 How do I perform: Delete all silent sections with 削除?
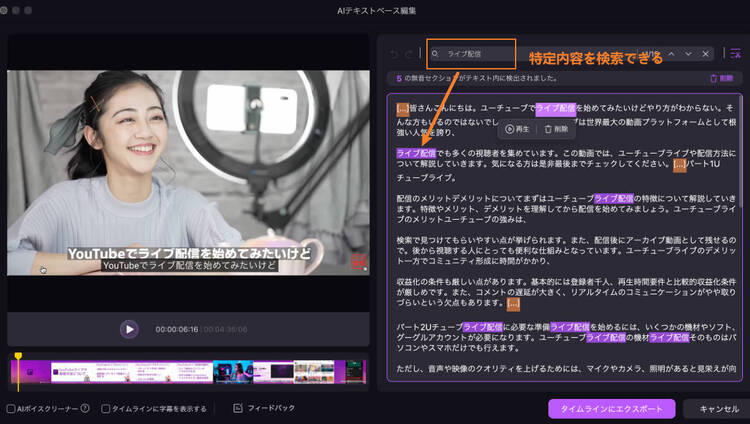click(x=722, y=78)
